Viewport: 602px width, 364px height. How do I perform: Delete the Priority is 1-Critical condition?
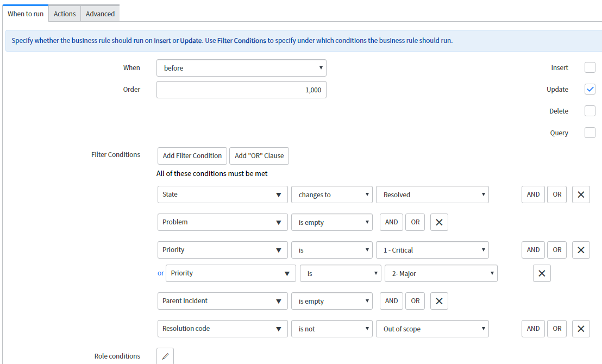pyautogui.click(x=581, y=249)
